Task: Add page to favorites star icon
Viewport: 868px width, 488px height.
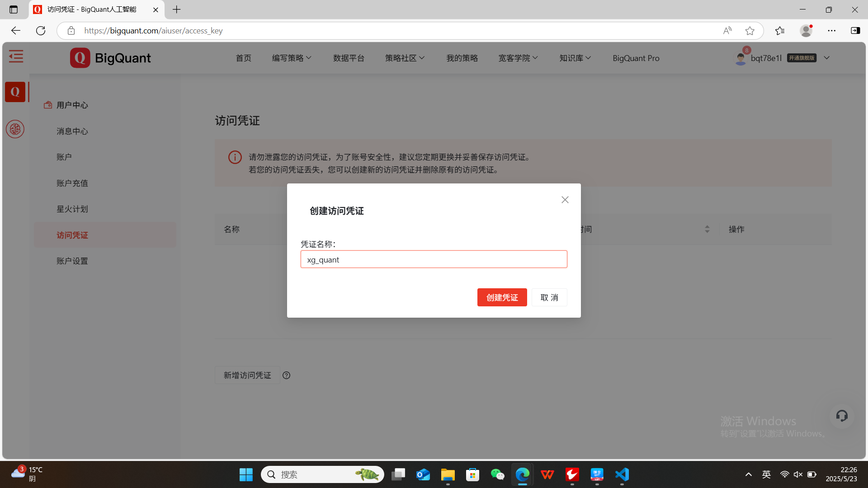Action: point(750,31)
